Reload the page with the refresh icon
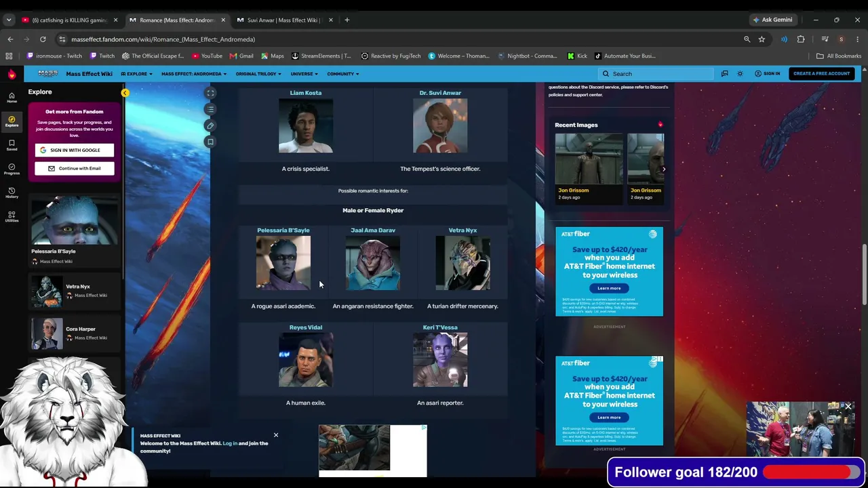The height and width of the screenshot is (488, 868). coord(43,39)
